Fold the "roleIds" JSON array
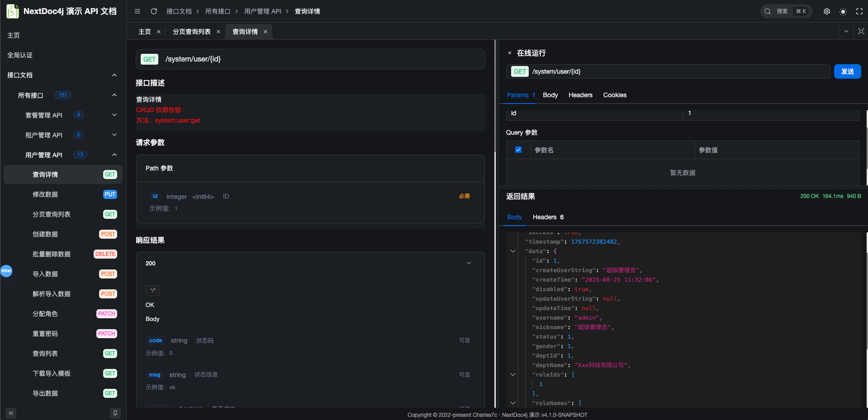The width and height of the screenshot is (868, 420). (513, 374)
